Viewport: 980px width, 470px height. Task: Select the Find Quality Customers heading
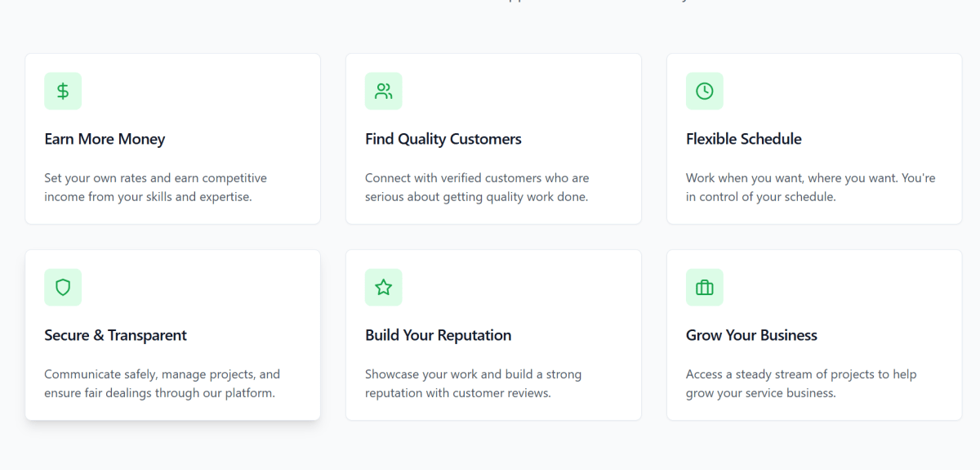pos(443,139)
